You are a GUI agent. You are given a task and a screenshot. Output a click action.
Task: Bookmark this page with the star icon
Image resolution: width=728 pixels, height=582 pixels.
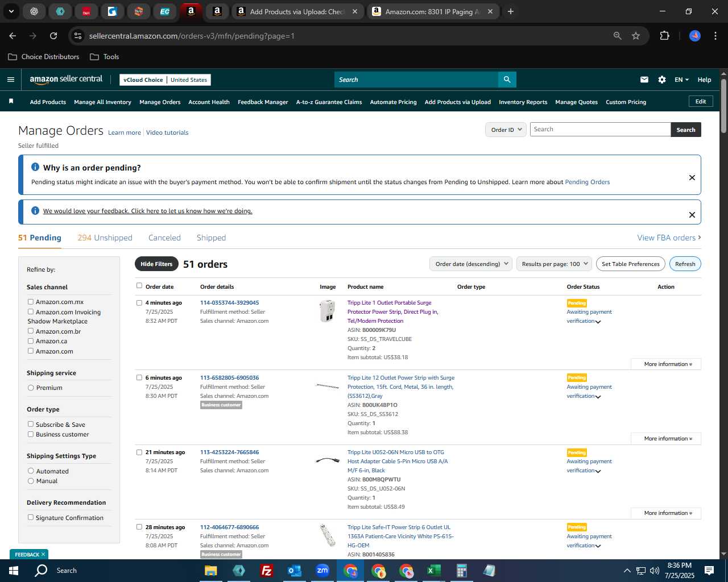tap(636, 36)
